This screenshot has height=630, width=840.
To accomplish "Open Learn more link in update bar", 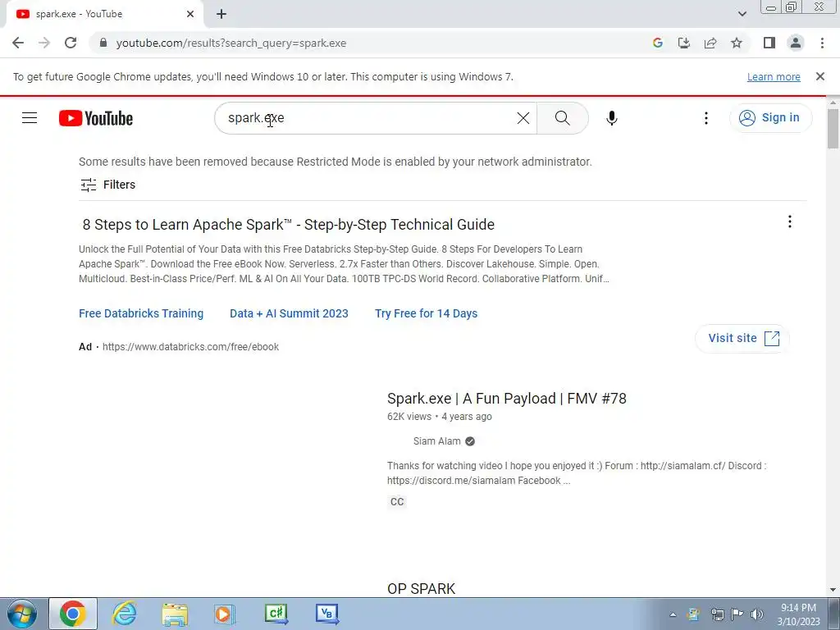I will point(774,76).
